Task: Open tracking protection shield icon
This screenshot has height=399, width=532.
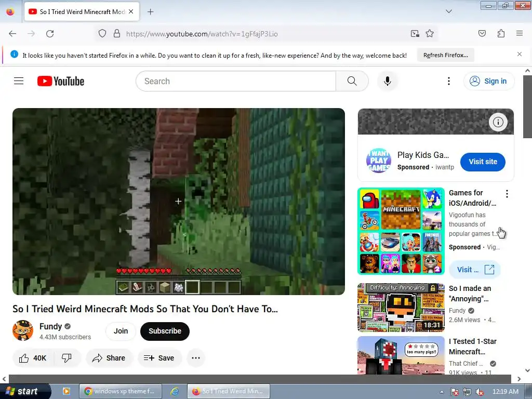Action: point(102,34)
